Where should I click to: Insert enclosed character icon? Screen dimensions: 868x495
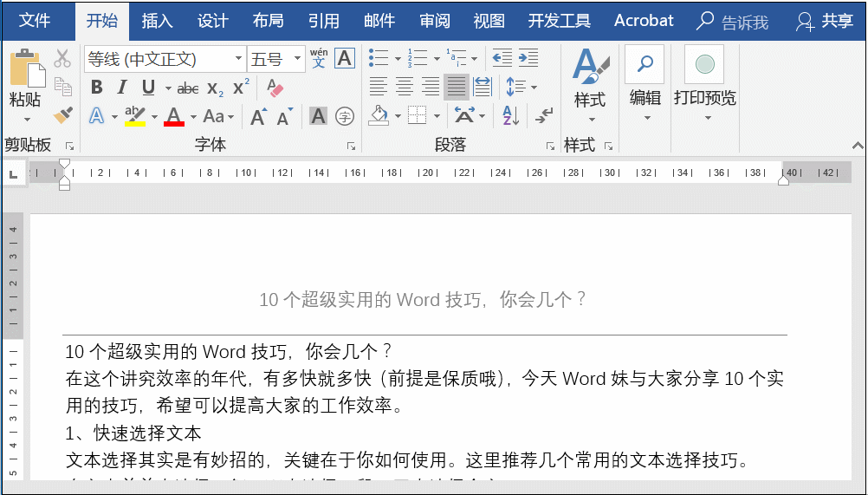coord(345,116)
